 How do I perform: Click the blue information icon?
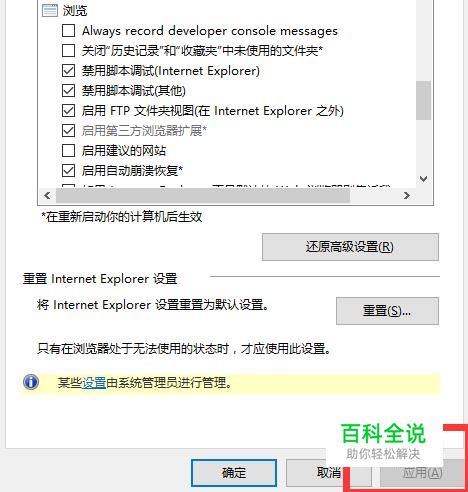tap(31, 382)
